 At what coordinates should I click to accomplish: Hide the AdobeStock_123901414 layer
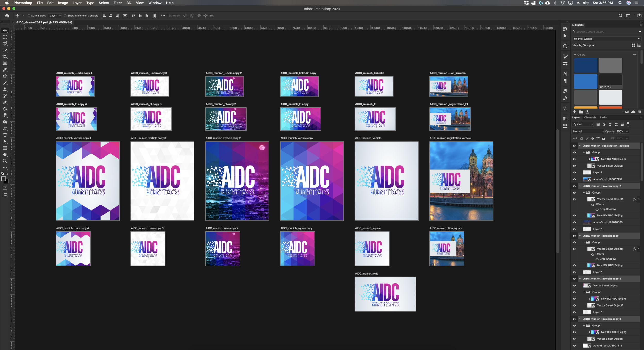coord(574,346)
